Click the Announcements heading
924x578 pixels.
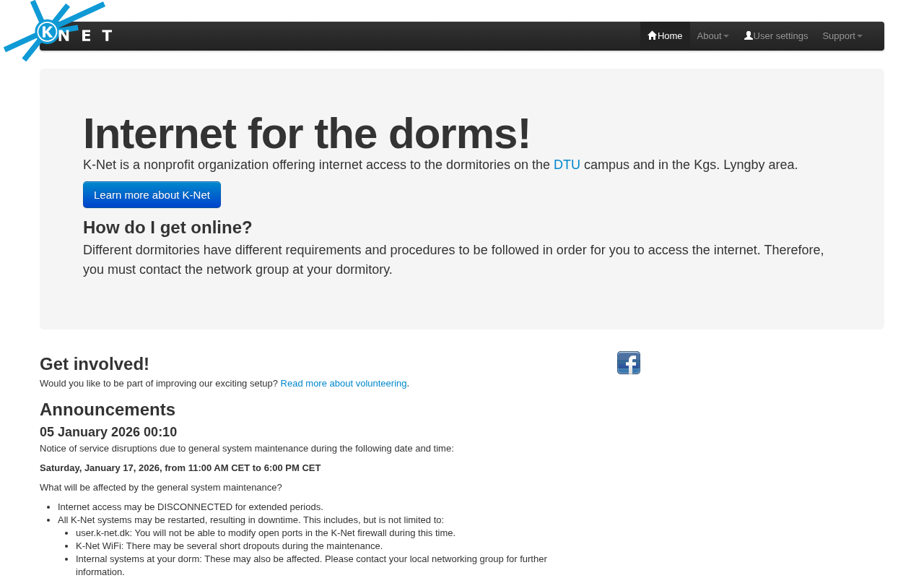click(x=108, y=410)
